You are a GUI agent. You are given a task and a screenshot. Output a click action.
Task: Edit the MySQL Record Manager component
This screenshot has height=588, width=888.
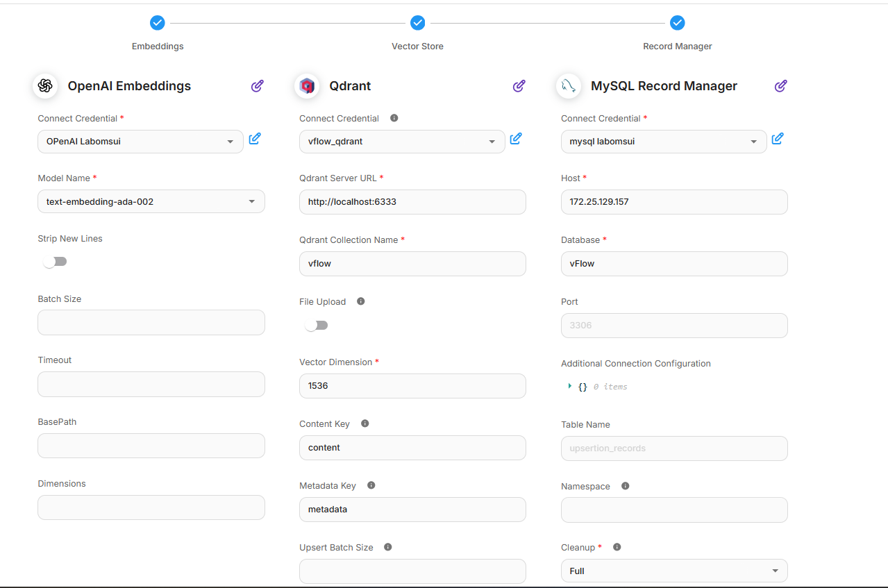point(780,86)
